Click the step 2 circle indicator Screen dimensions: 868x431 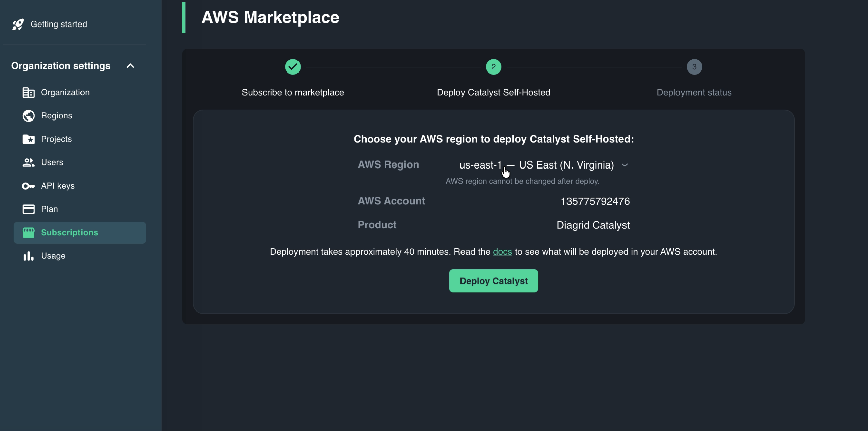493,67
